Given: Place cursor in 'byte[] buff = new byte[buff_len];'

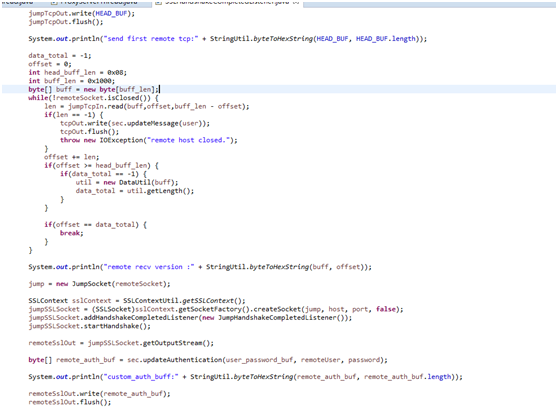Looking at the screenshot, I should coord(94,90).
